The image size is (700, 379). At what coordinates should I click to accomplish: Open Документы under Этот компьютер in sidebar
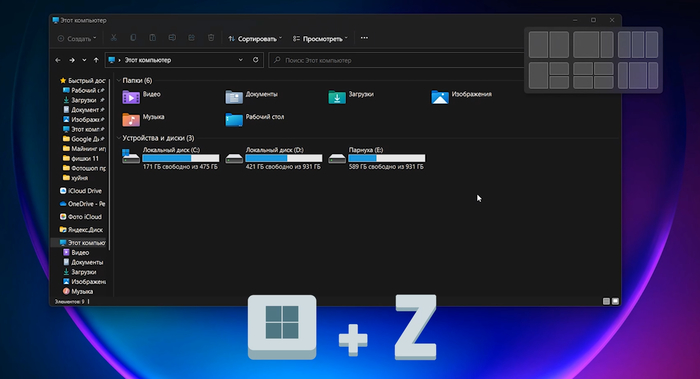tap(83, 262)
